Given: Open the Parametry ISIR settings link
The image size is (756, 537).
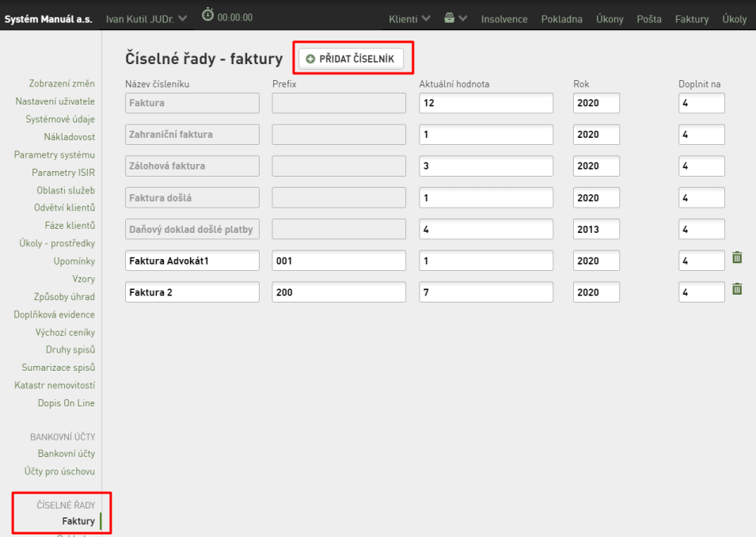Looking at the screenshot, I should pyautogui.click(x=63, y=173).
